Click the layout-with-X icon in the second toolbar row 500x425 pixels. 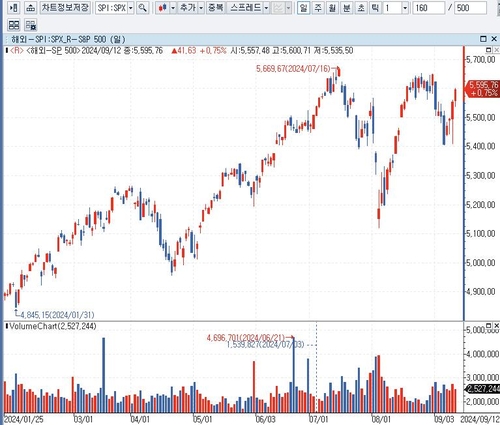point(31,25)
